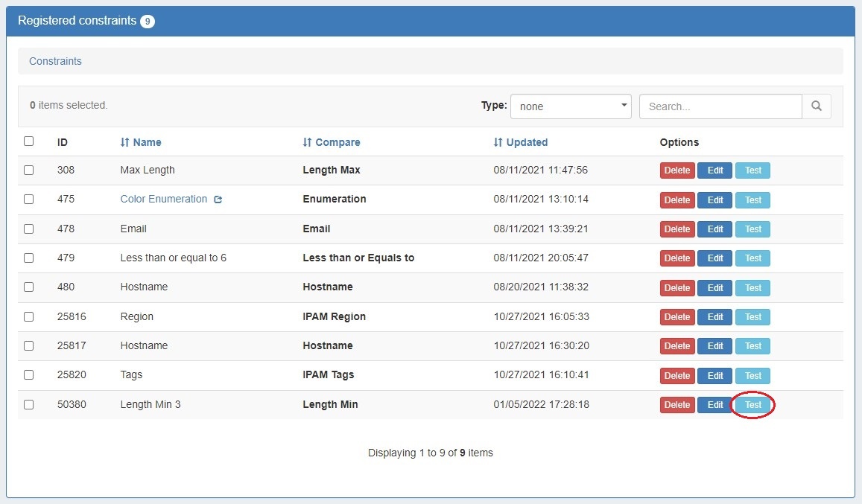Click the 9 count badge in the header

coord(148,22)
